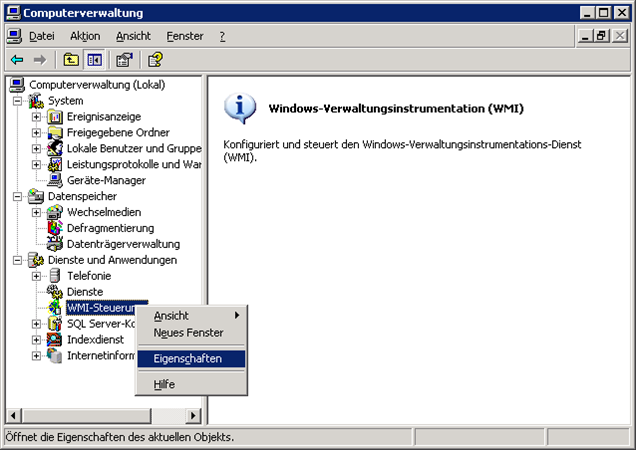This screenshot has height=450, width=636.
Task: Expand the Internetinformationsdienste node
Action: tap(36, 355)
